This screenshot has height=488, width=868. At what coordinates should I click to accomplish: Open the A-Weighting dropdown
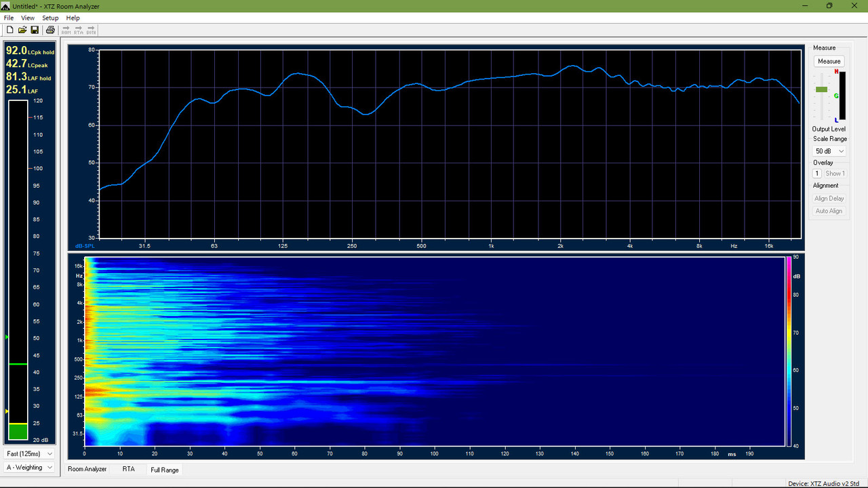point(29,468)
